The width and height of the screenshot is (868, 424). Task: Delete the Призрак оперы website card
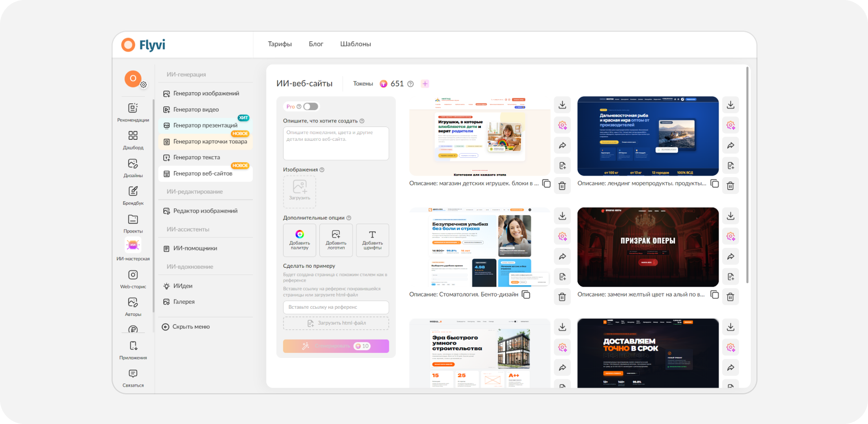tap(730, 296)
